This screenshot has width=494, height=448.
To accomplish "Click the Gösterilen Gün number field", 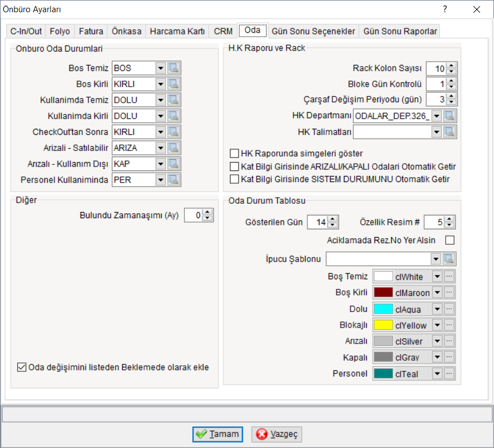I will click(x=317, y=222).
